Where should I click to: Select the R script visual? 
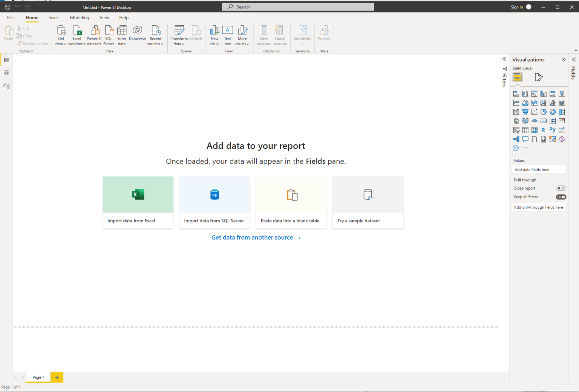(x=543, y=130)
